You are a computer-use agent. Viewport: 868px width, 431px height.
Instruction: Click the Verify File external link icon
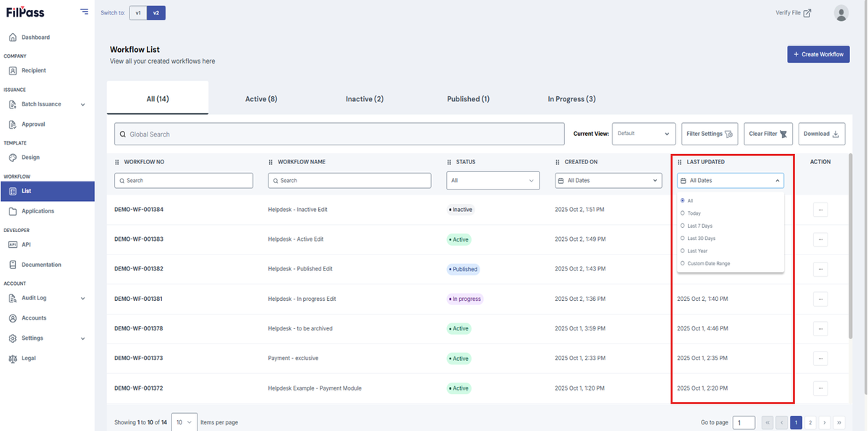(807, 13)
